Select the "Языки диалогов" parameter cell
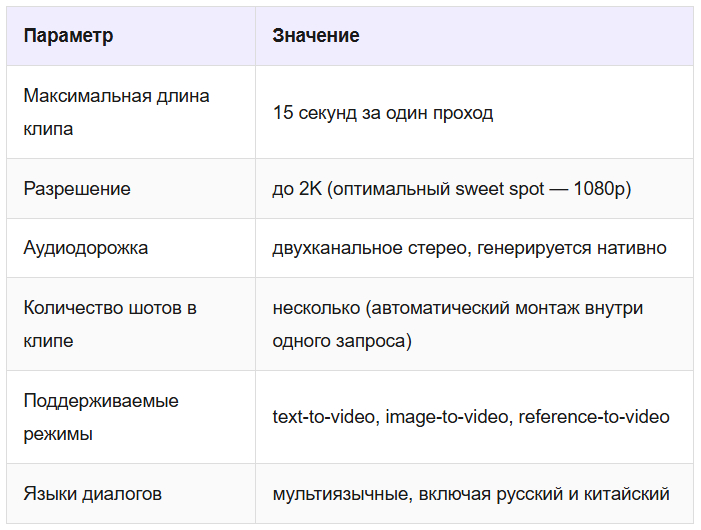Viewport: 701px width, 530px height. pyautogui.click(x=92, y=494)
